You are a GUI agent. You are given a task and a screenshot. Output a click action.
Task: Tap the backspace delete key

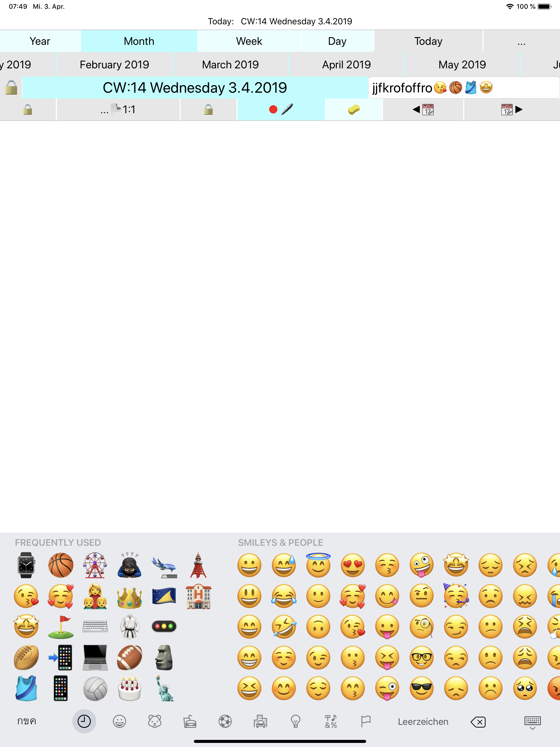[x=478, y=722]
